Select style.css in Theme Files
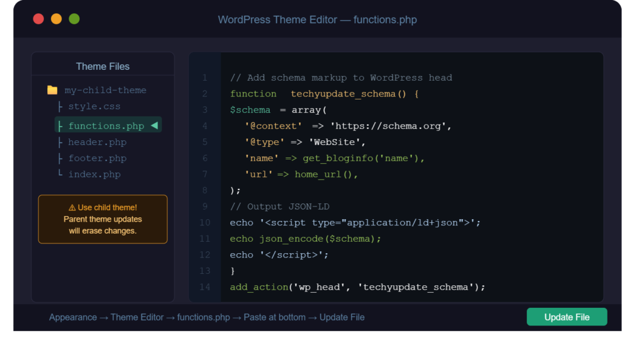The image size is (644, 340). (x=94, y=106)
